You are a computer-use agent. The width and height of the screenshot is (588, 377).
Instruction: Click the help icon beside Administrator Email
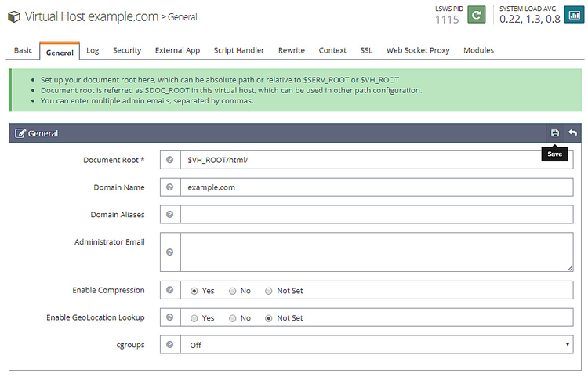169,252
